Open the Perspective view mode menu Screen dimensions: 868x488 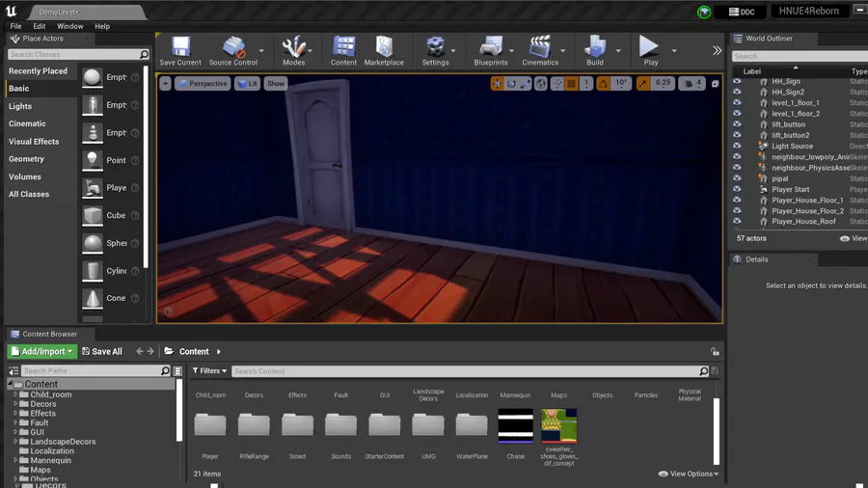(203, 84)
